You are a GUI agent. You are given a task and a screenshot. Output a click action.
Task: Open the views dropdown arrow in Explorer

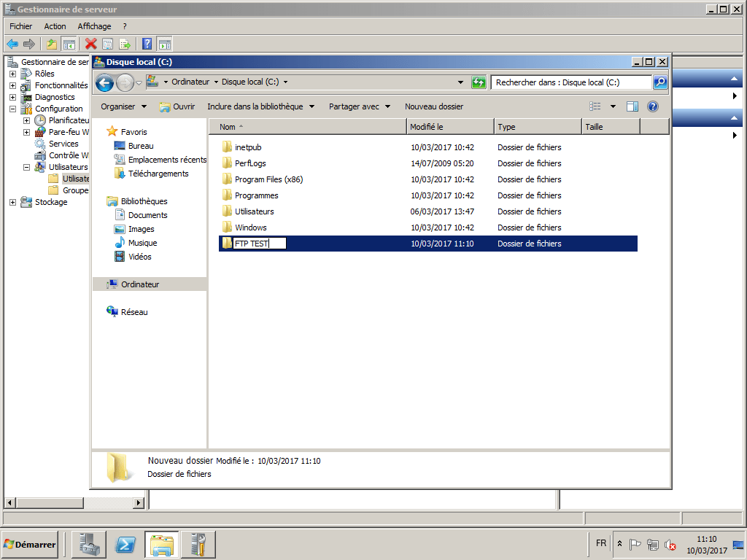612,106
